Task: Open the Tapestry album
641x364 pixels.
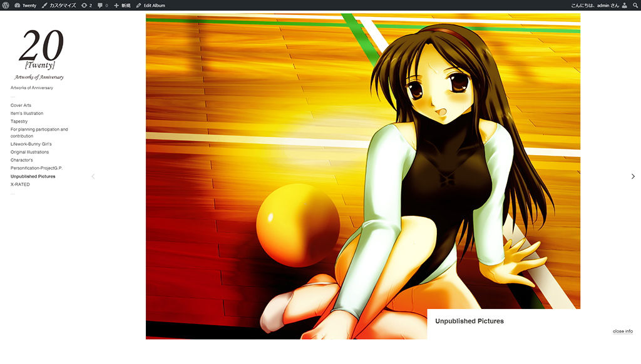Action: tap(19, 121)
